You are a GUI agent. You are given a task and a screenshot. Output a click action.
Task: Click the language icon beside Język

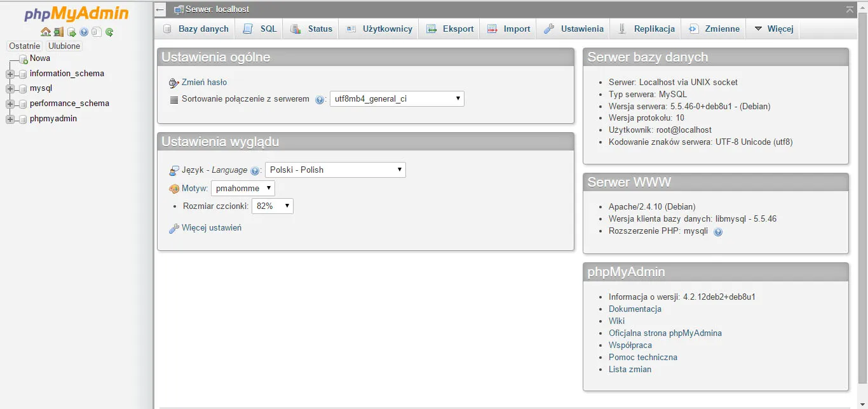click(174, 170)
